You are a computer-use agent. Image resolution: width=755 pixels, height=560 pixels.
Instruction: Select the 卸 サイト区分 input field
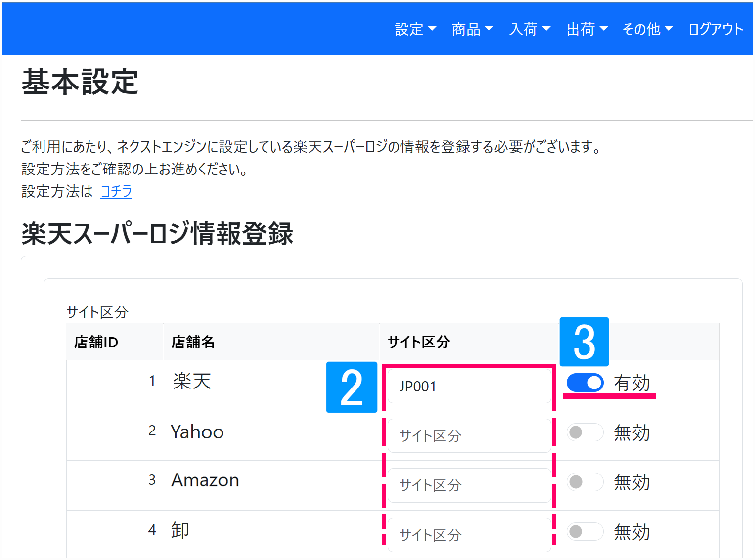coord(469,535)
